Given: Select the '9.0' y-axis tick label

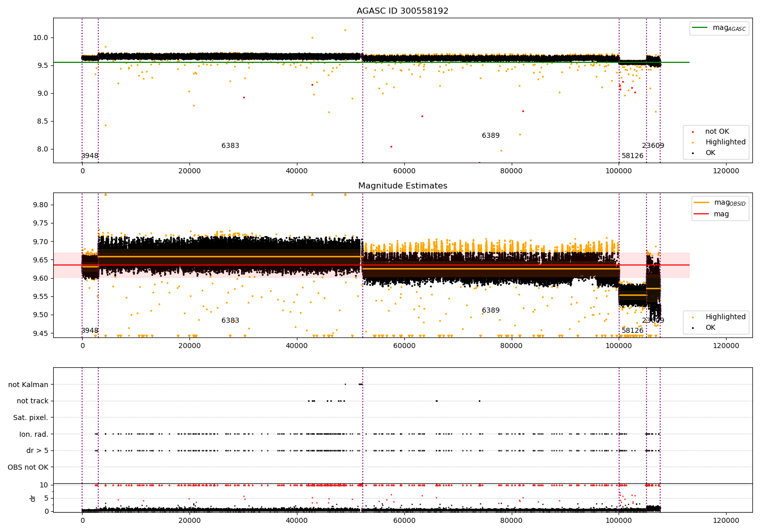Looking at the screenshot, I should [43, 94].
